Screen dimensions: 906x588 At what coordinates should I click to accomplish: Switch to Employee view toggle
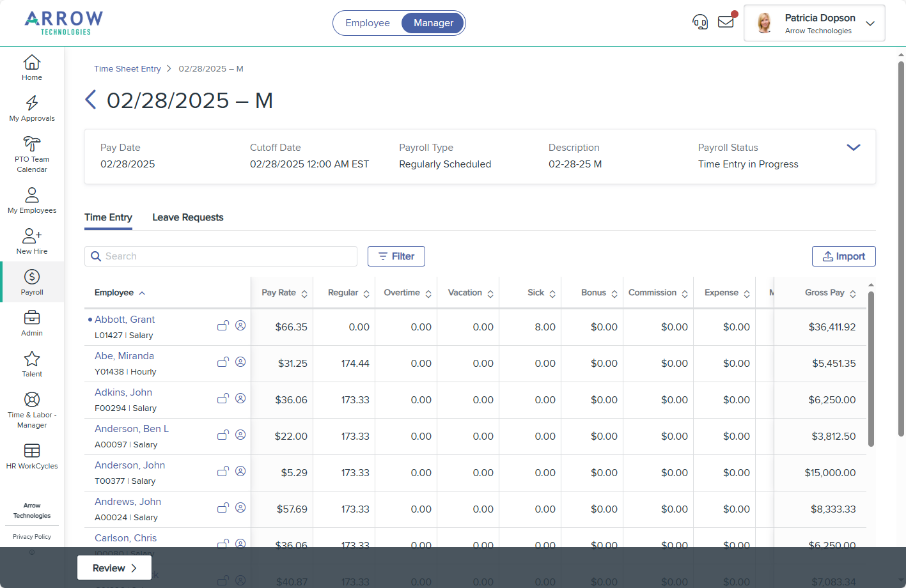pyautogui.click(x=368, y=23)
